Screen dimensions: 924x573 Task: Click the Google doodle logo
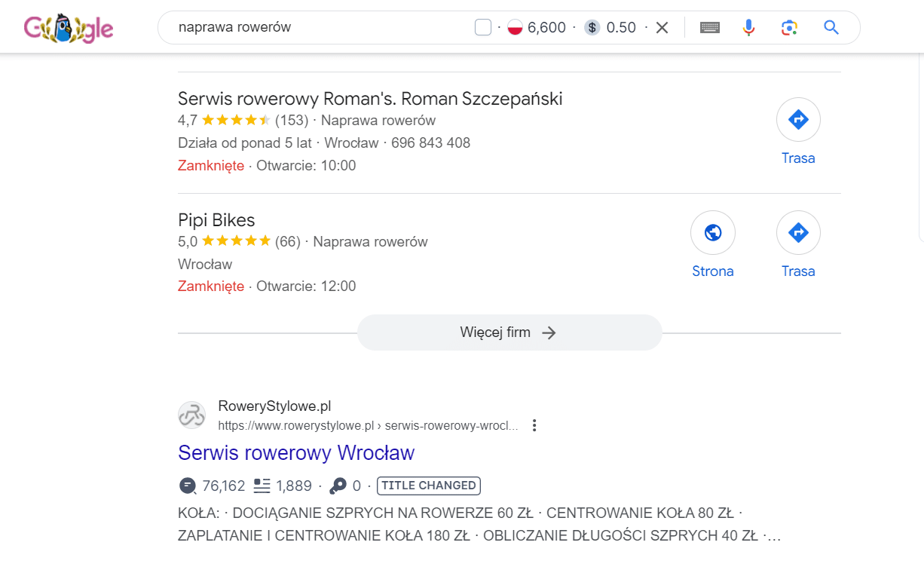[69, 29]
